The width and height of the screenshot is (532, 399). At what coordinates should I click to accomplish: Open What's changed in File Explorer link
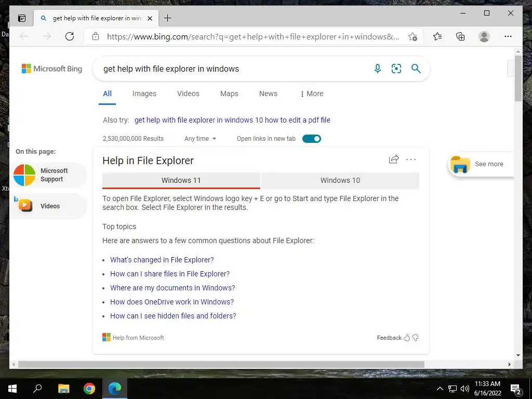[x=162, y=260]
